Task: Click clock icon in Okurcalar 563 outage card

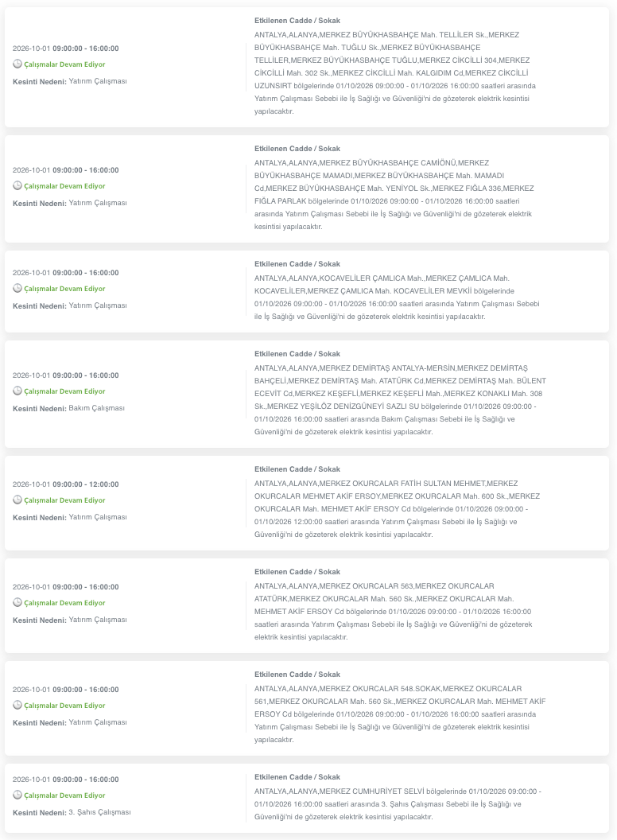Action: click(x=17, y=602)
